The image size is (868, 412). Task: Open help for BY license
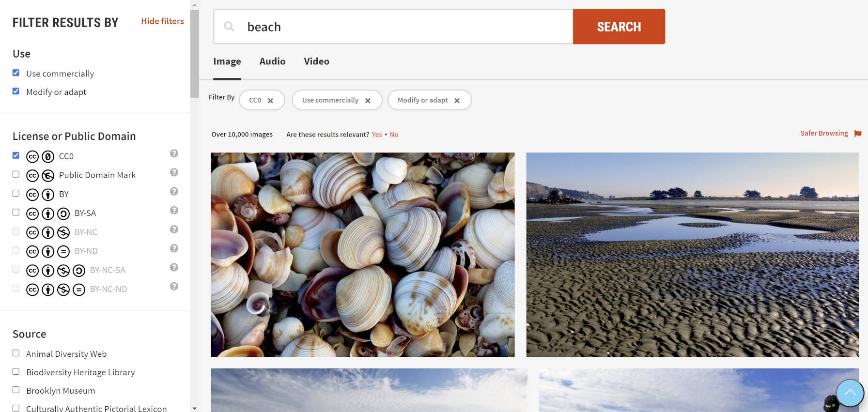coord(174,191)
